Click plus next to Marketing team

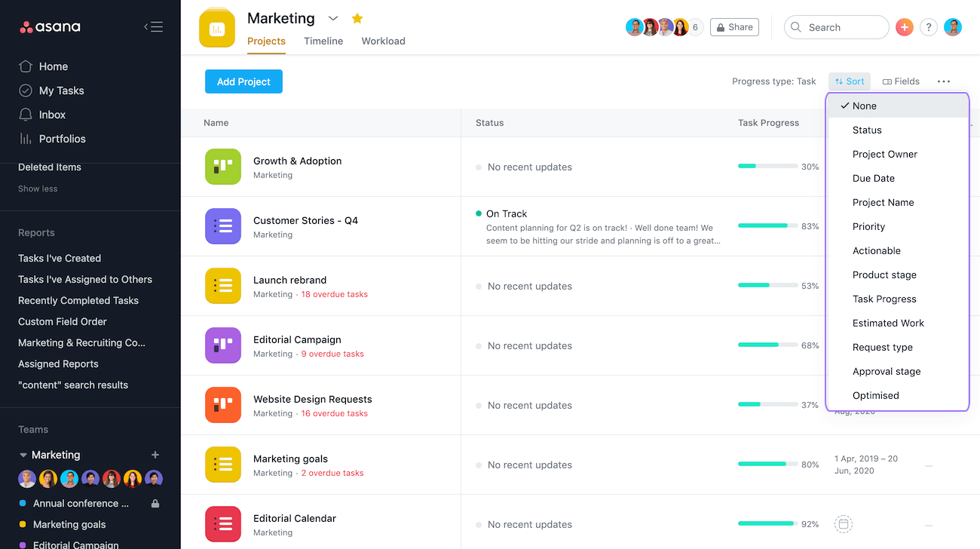pos(155,455)
